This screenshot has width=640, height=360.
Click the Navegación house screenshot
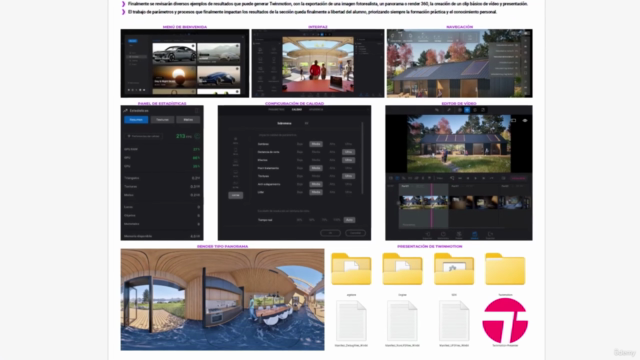point(460,63)
